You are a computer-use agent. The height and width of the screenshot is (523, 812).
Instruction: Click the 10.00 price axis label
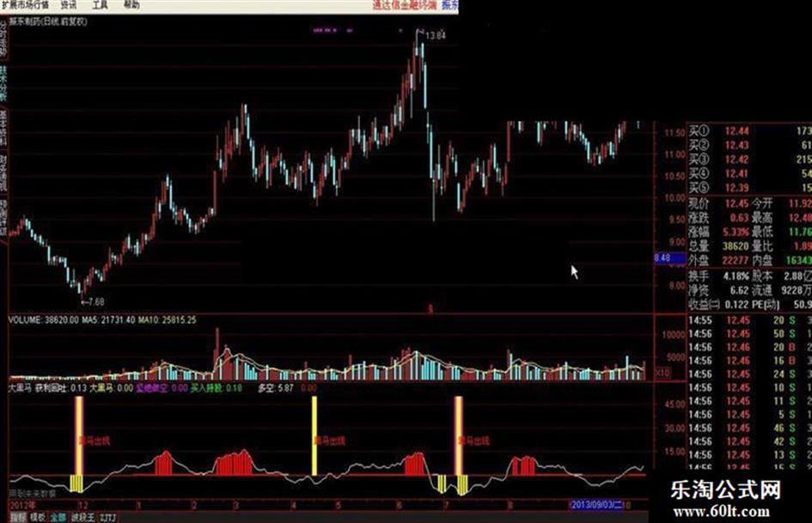click(x=675, y=199)
